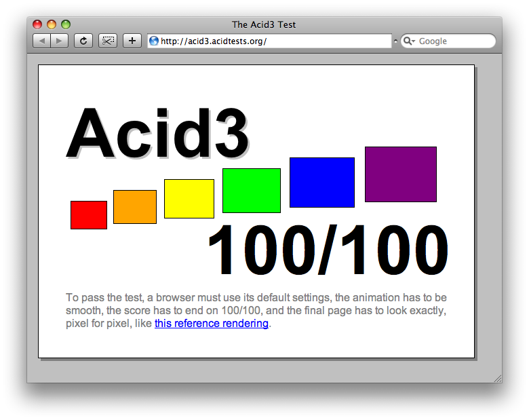
Task: Minimize the window with yellow button
Action: [52, 24]
